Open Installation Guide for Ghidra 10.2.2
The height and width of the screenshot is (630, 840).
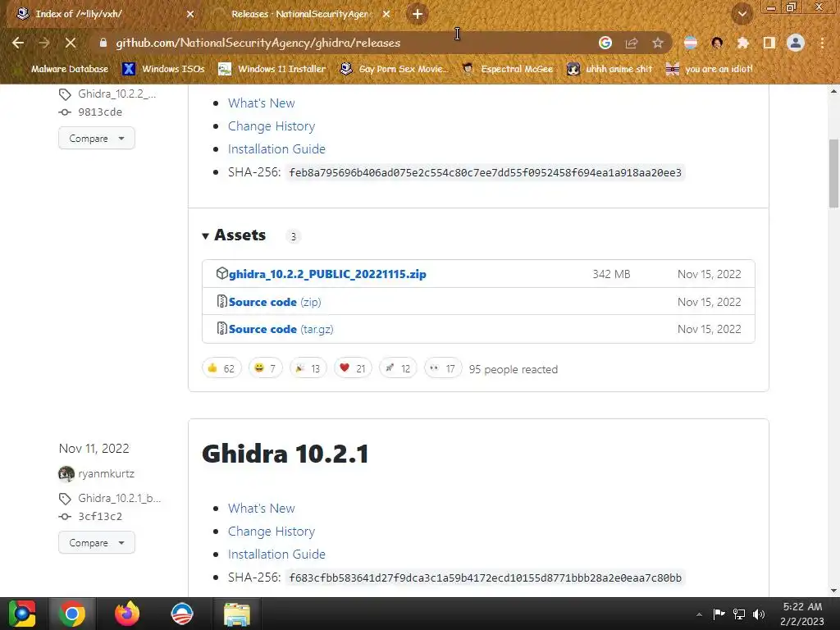276,149
